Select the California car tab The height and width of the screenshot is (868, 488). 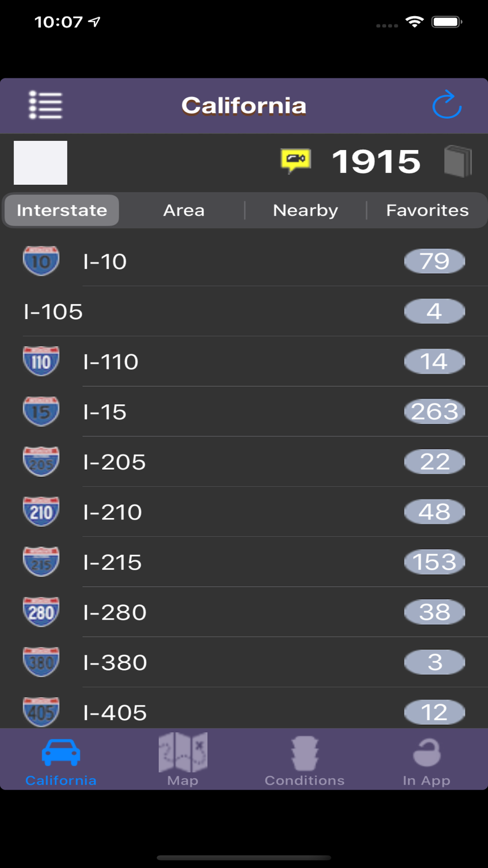pos(61,759)
